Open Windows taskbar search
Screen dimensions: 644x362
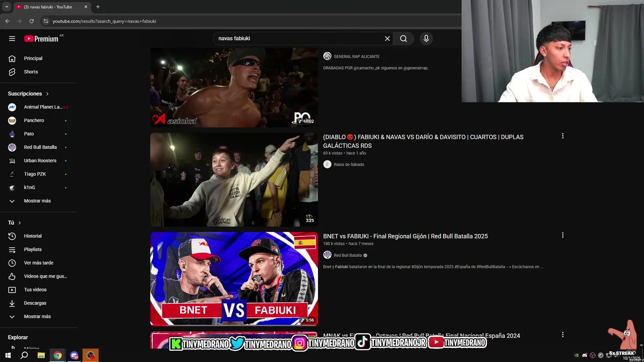(x=24, y=355)
